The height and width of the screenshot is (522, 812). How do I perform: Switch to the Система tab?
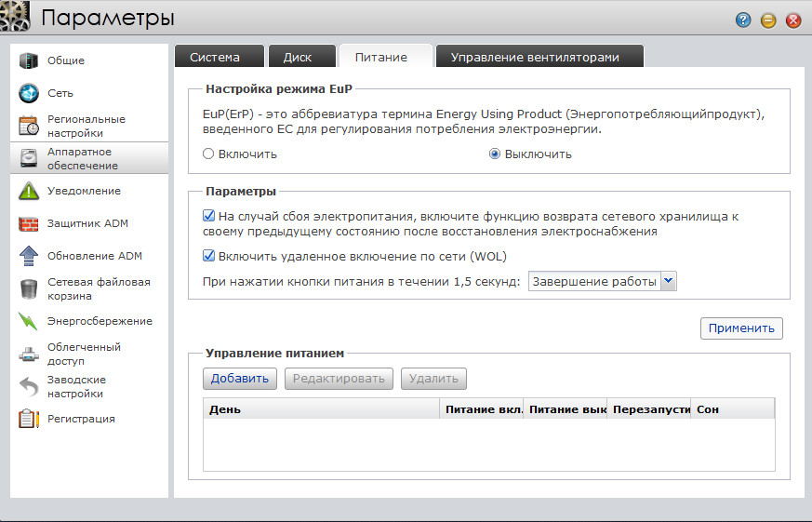coord(215,57)
